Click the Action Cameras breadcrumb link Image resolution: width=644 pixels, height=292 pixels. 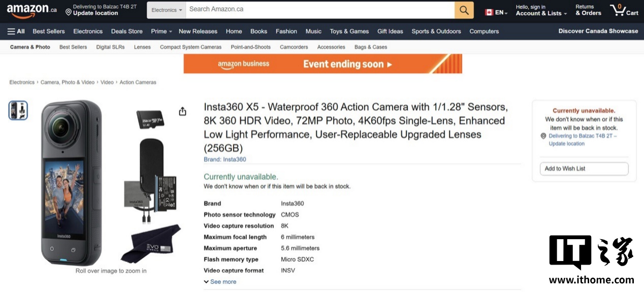(x=138, y=82)
